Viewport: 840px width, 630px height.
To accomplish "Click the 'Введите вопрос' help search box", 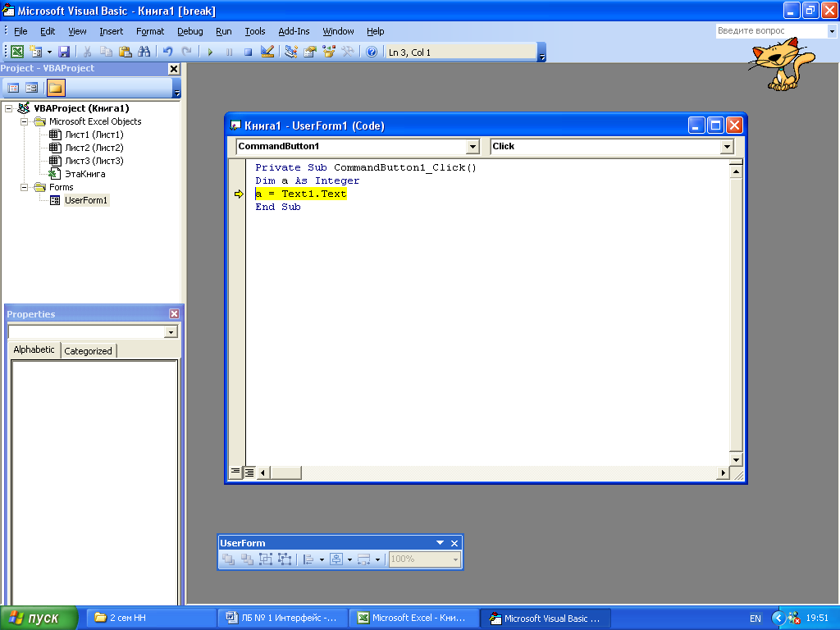I will click(x=770, y=30).
